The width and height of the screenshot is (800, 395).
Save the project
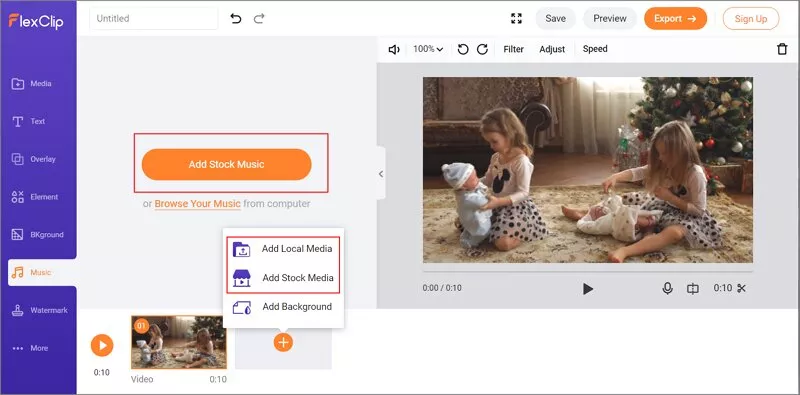pos(555,18)
